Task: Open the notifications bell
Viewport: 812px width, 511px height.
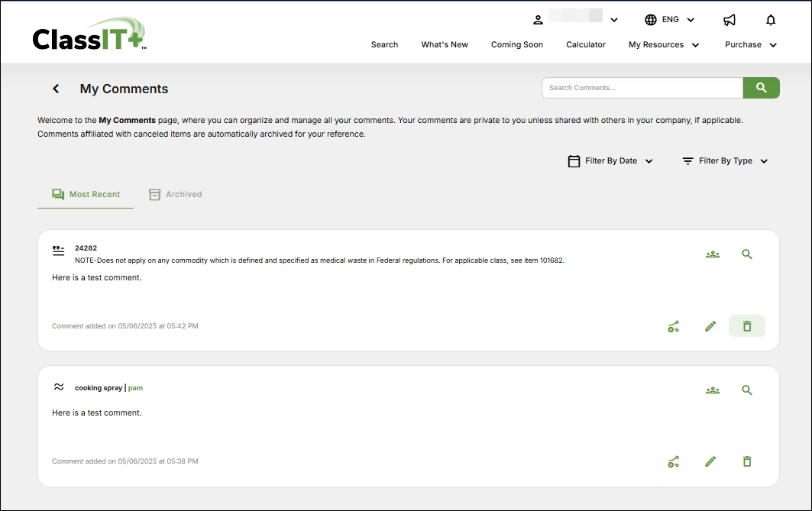Action: click(771, 20)
